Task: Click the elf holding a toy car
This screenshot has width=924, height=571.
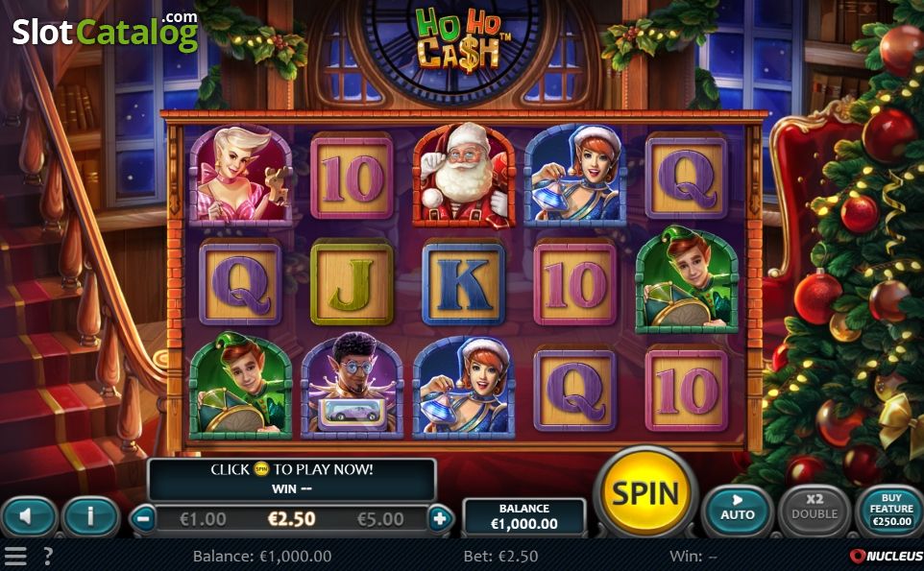Action: point(352,386)
